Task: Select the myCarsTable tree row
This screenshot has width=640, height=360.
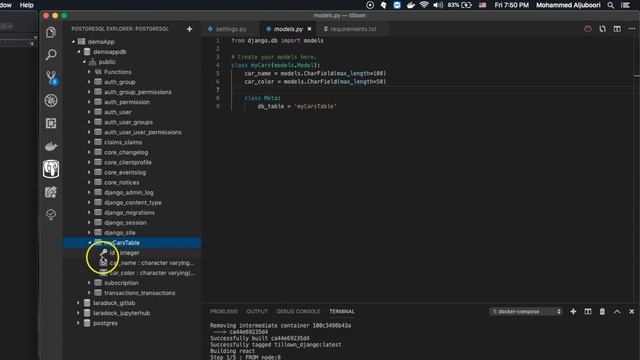Action: [x=132, y=242]
